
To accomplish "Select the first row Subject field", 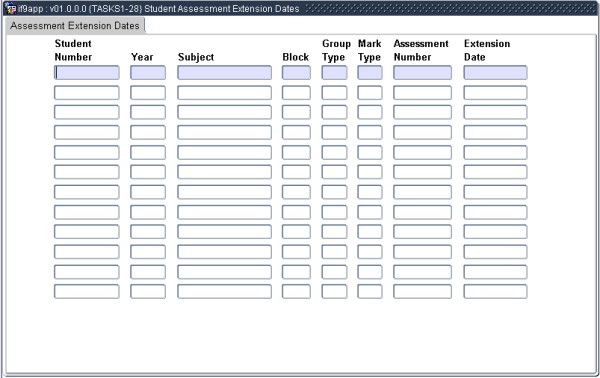I will 224,72.
